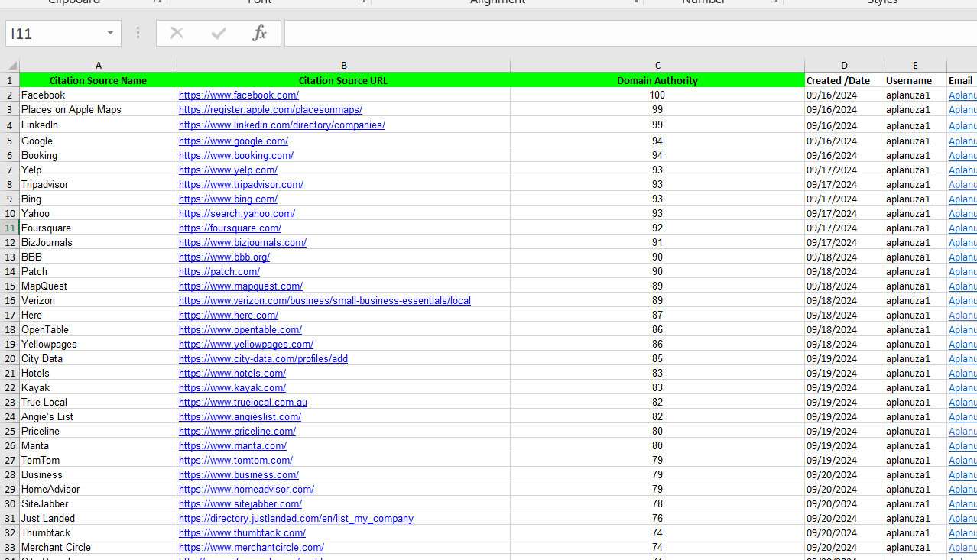Select row 1 header
The height and width of the screenshot is (560, 977).
click(x=10, y=80)
